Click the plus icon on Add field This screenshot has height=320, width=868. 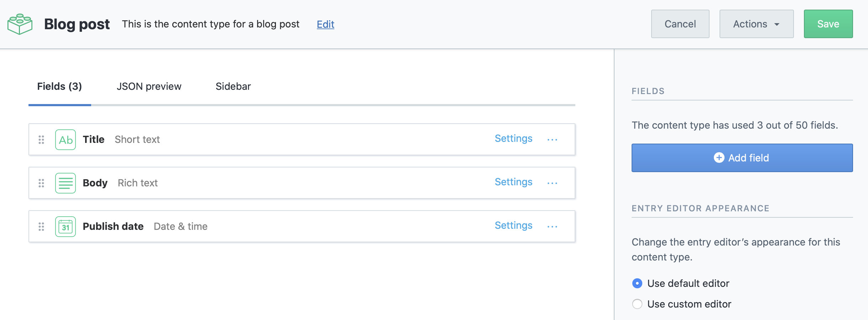tap(719, 158)
